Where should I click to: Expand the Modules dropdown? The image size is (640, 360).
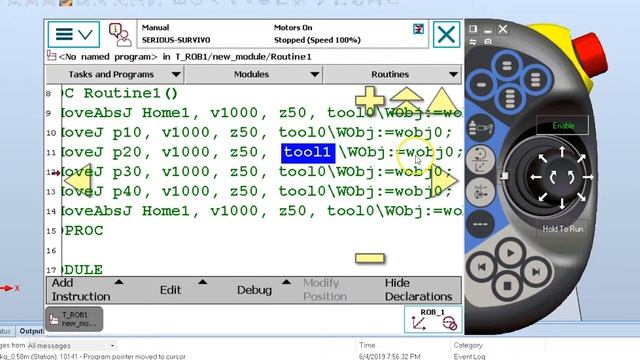pyautogui.click(x=253, y=75)
